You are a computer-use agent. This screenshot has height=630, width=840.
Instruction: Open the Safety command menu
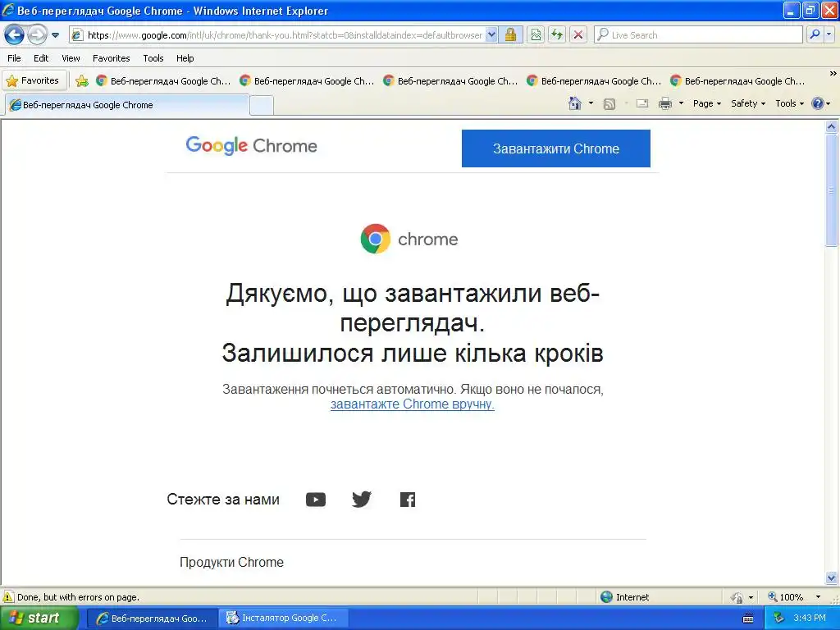click(x=748, y=103)
